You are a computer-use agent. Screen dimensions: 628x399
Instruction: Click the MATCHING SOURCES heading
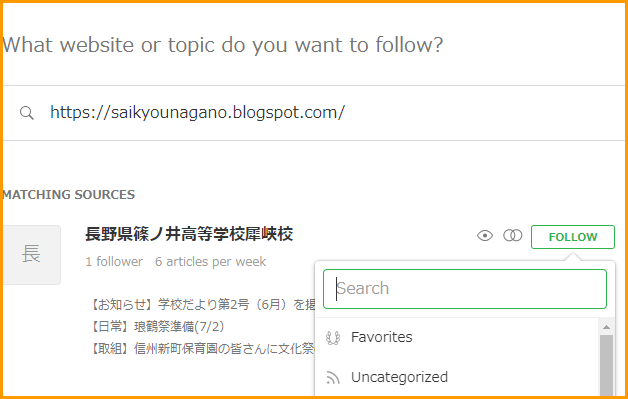tap(69, 195)
